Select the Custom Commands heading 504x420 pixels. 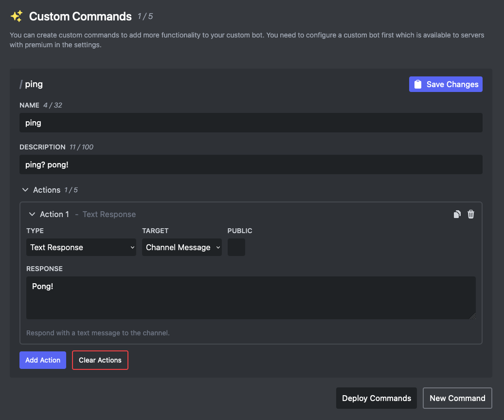[x=80, y=16]
